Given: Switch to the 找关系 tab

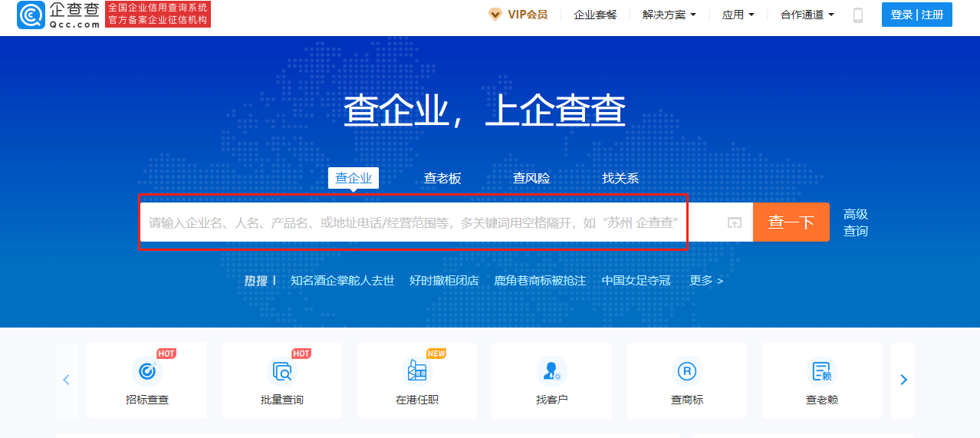Looking at the screenshot, I should click(620, 178).
